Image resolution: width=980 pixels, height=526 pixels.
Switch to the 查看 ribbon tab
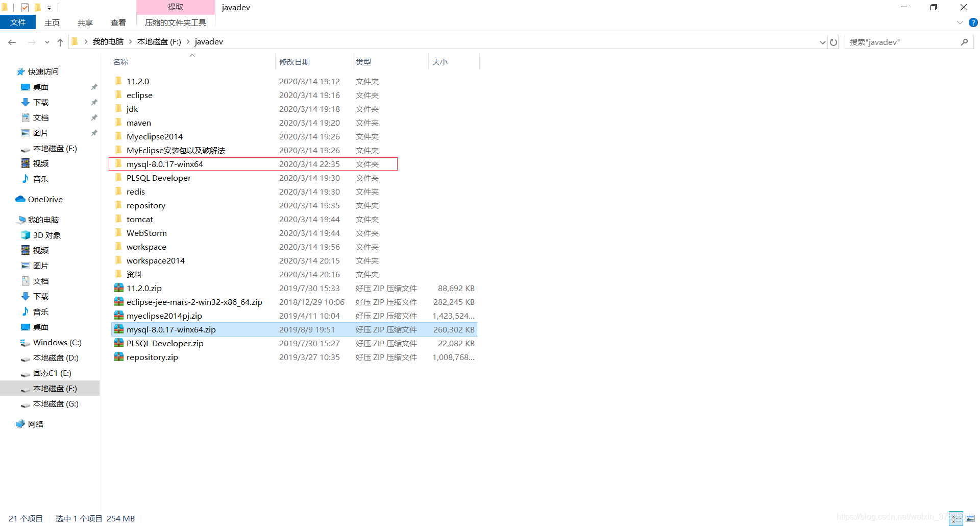[x=118, y=22]
